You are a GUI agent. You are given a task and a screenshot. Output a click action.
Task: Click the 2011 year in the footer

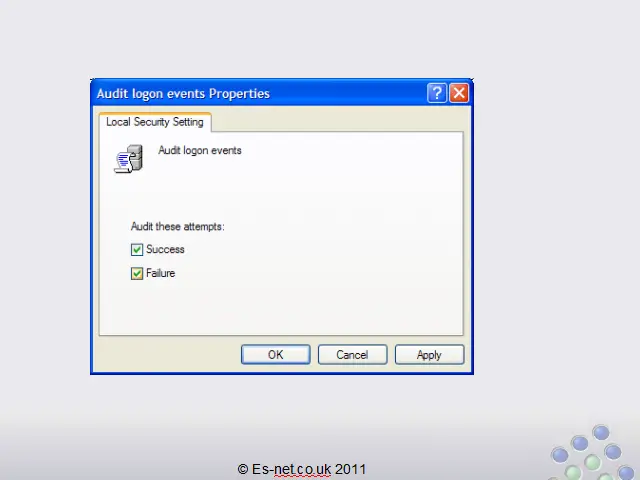[350, 469]
